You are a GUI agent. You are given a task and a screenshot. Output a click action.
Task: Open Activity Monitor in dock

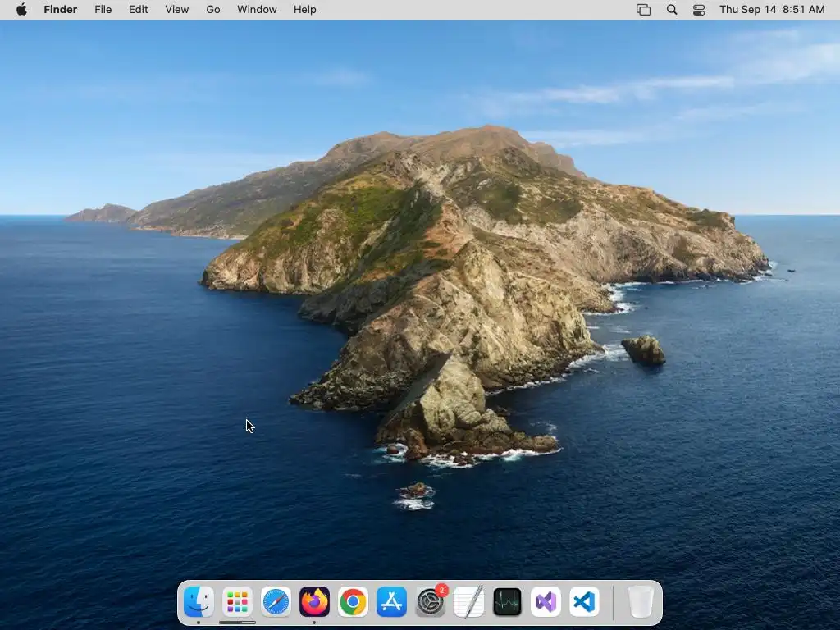point(507,602)
